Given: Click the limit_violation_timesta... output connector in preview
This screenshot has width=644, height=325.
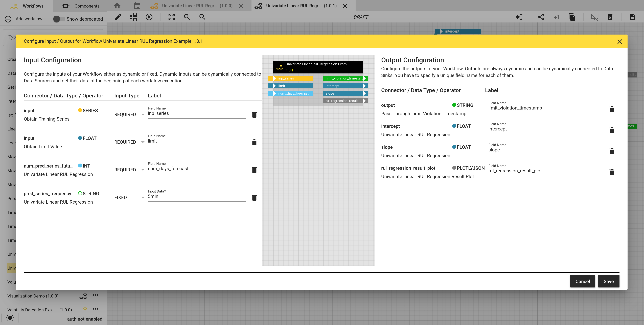Looking at the screenshot, I should tap(346, 78).
